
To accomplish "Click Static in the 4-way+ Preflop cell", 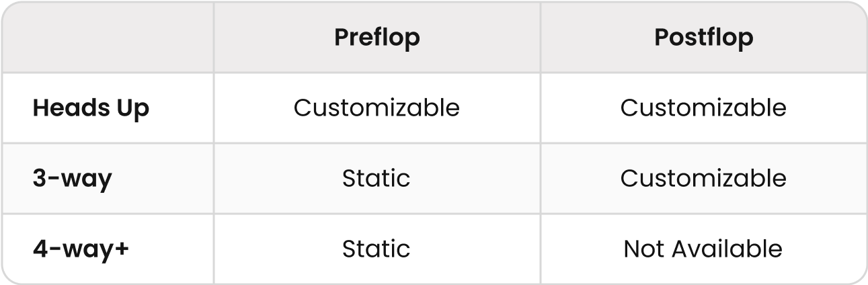I will [x=377, y=249].
